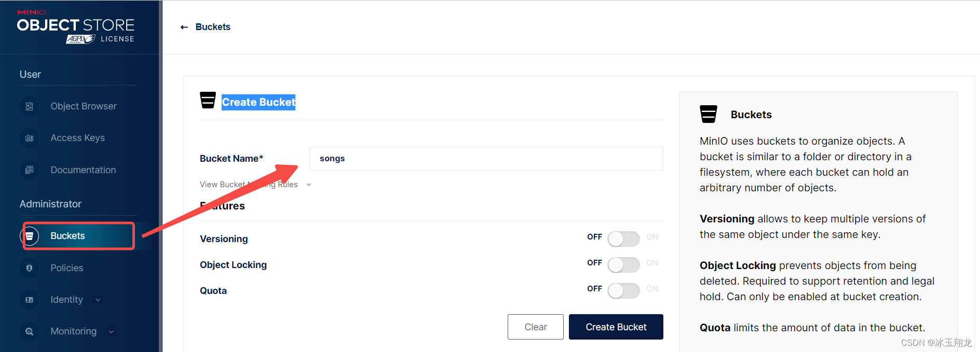This screenshot has width=980, height=352.
Task: Click the Create Bucket button
Action: tap(616, 327)
